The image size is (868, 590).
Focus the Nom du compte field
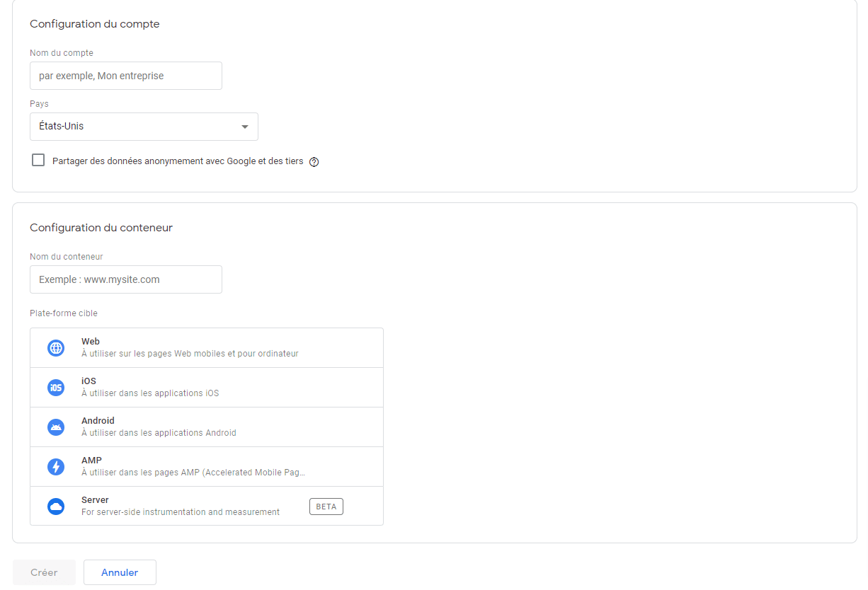[126, 76]
